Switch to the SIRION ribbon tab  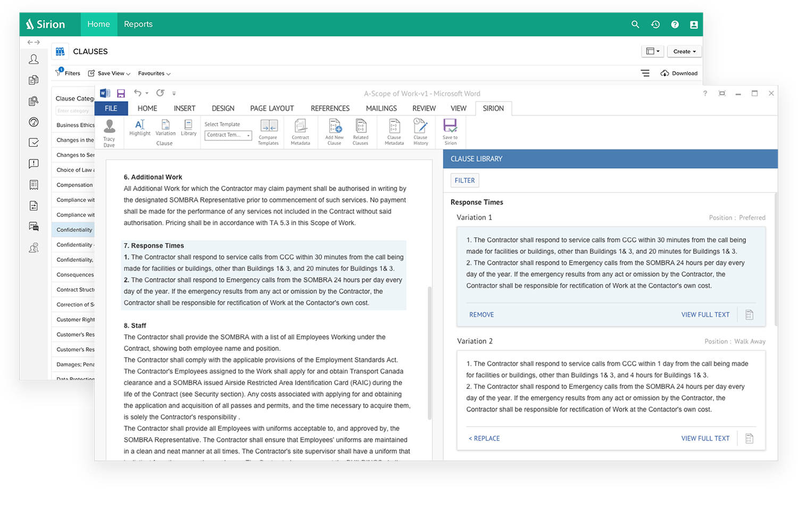(493, 108)
